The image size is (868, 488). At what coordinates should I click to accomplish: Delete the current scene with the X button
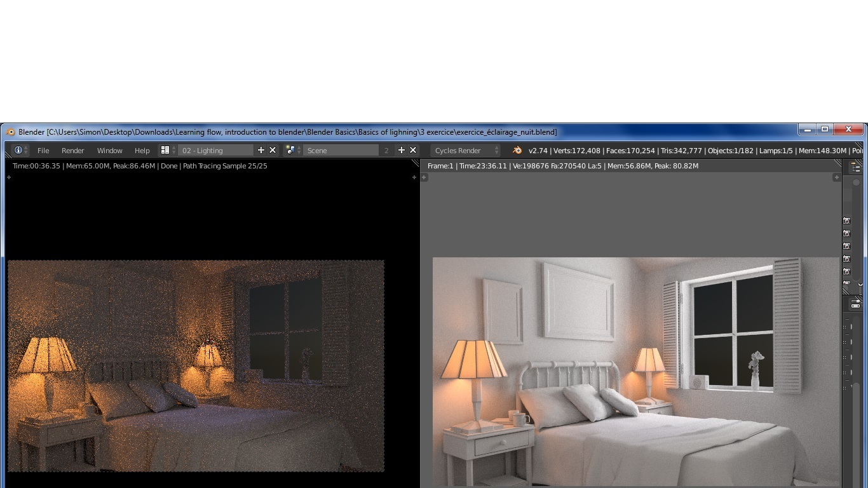[x=412, y=150]
